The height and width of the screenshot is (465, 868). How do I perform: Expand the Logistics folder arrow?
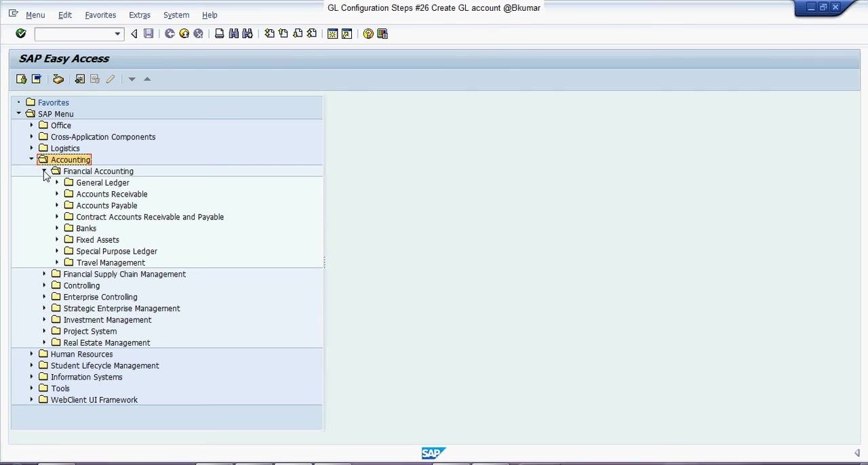click(x=31, y=148)
